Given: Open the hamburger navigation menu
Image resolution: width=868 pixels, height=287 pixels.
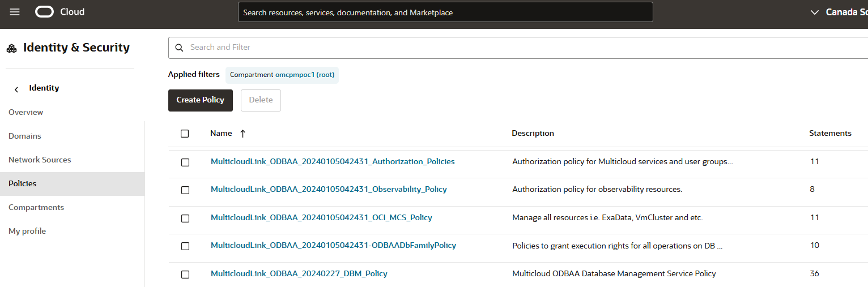Looking at the screenshot, I should (15, 12).
